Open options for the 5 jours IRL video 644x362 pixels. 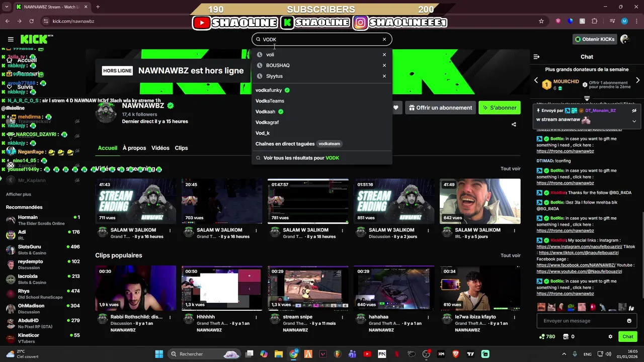click(x=514, y=231)
